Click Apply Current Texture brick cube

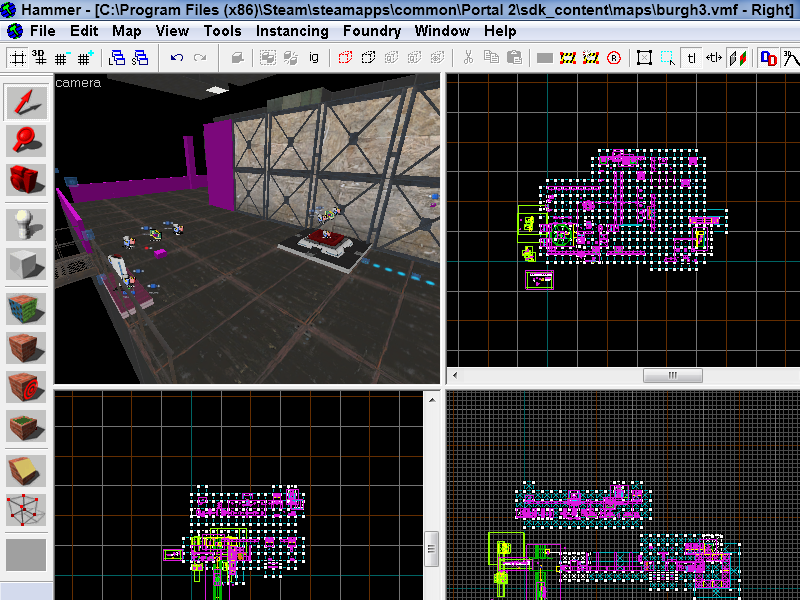(x=26, y=348)
